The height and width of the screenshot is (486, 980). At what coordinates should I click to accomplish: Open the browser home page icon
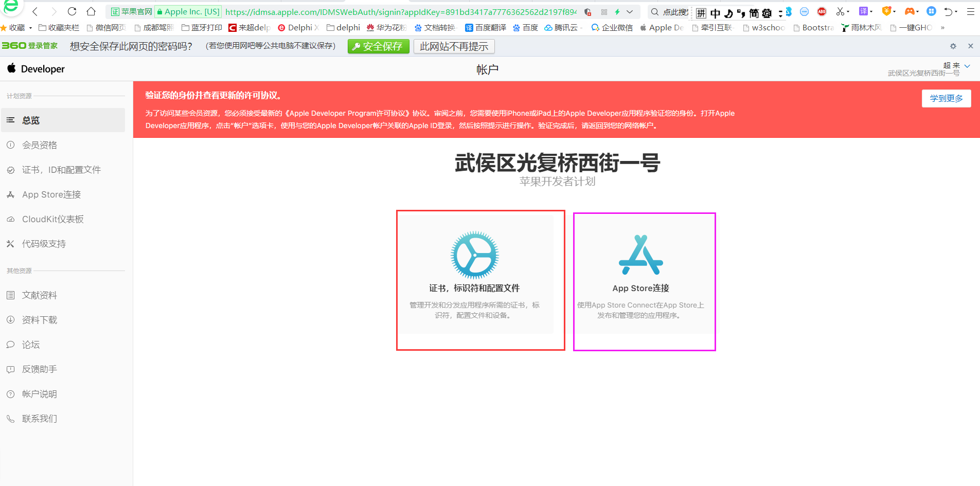pyautogui.click(x=91, y=11)
